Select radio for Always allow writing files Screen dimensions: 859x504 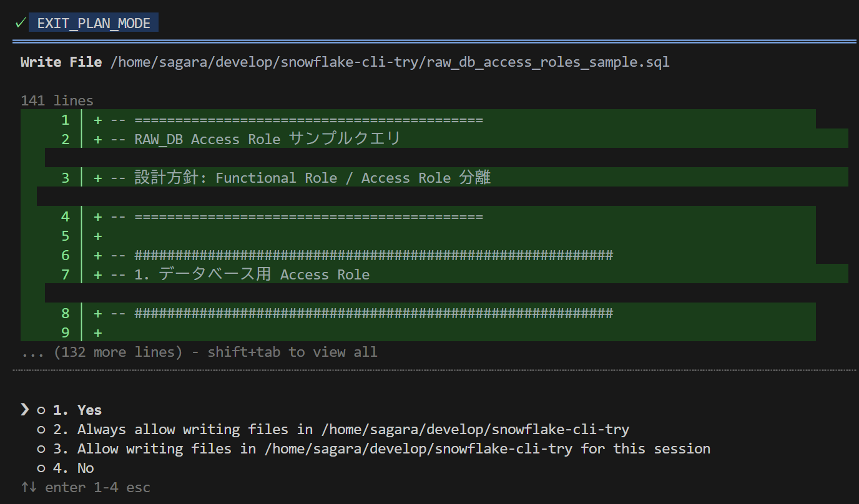point(41,430)
